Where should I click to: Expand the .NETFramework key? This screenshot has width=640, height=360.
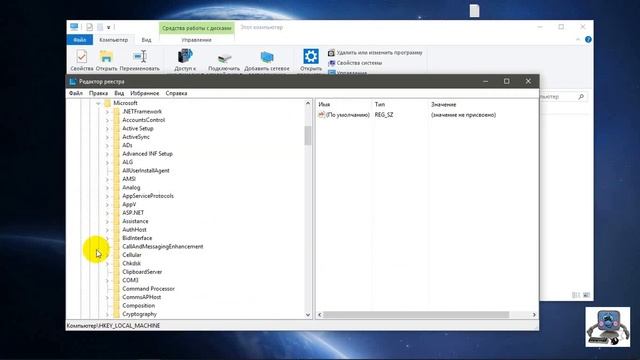point(107,111)
